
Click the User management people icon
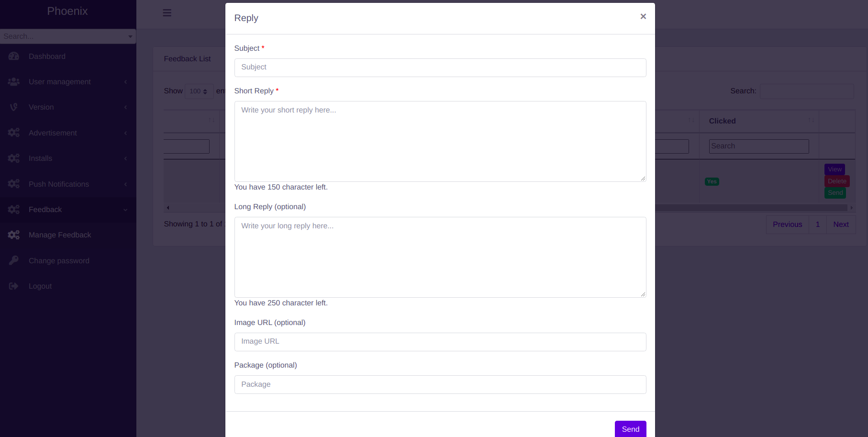coord(14,82)
